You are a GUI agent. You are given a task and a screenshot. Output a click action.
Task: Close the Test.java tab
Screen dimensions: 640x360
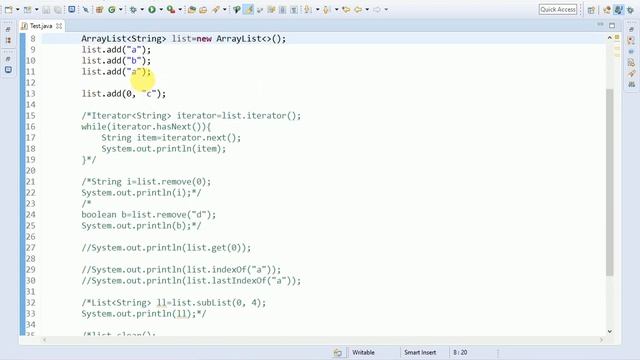(59, 26)
